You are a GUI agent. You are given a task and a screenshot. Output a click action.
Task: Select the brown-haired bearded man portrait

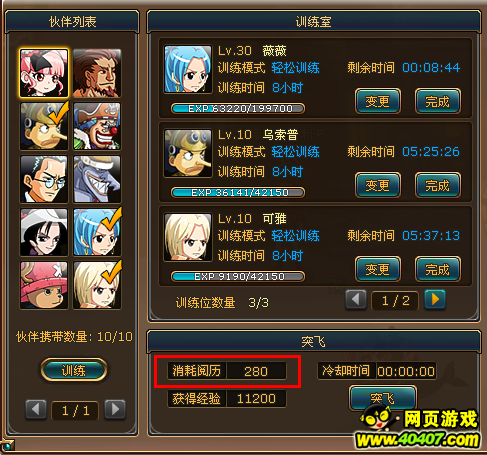click(97, 73)
